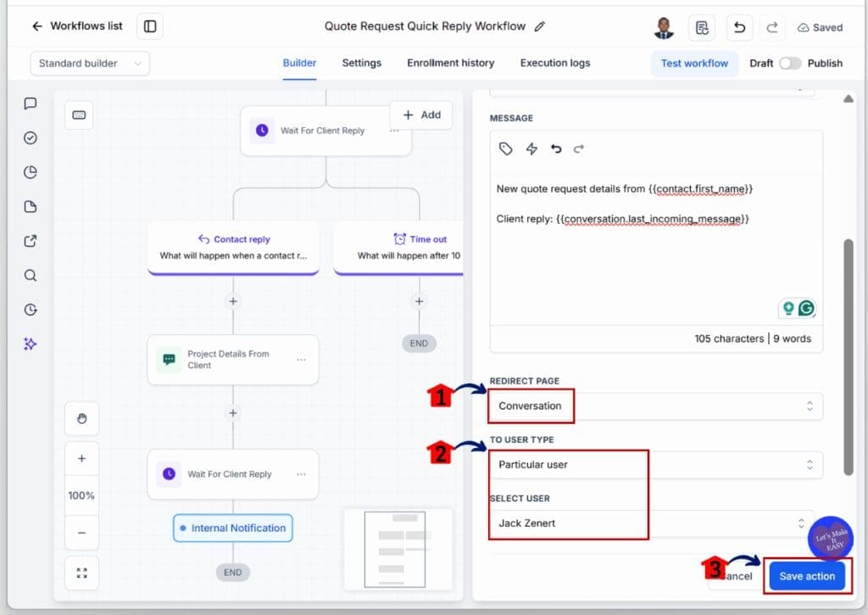The width and height of the screenshot is (868, 615).
Task: Fit the workflow to screen
Action: (x=82, y=573)
